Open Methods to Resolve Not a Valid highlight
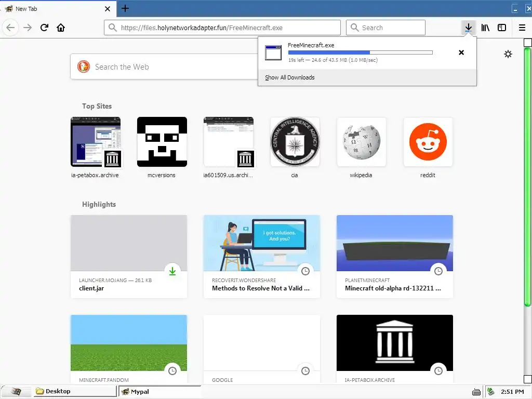532x399 pixels. coord(262,257)
